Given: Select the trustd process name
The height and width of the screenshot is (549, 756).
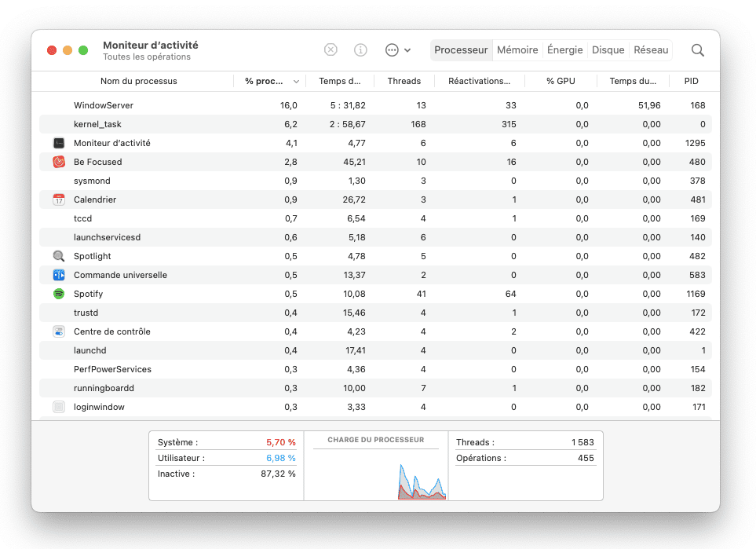Looking at the screenshot, I should click(86, 313).
